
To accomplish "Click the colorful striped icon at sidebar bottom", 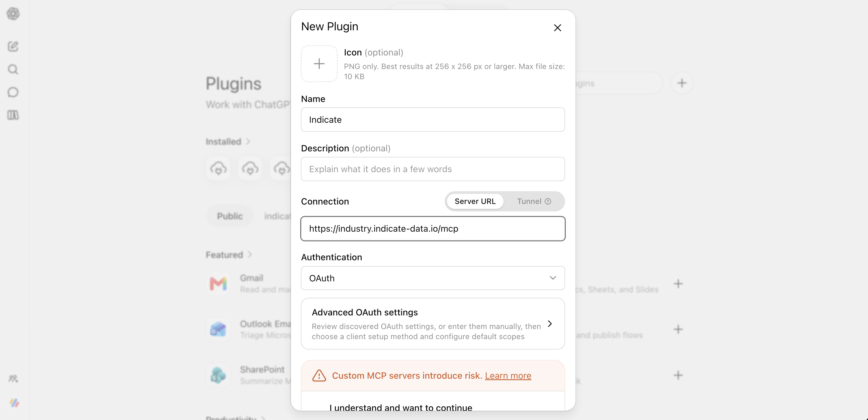I will pyautogui.click(x=14, y=402).
